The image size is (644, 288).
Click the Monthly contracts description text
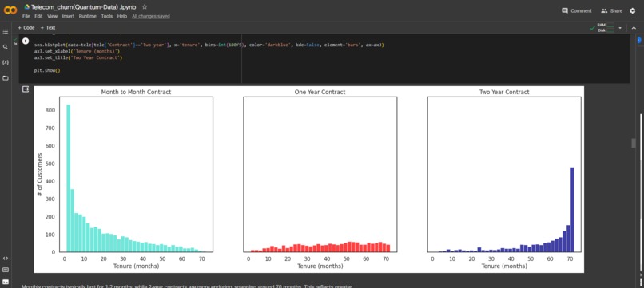coord(187,286)
